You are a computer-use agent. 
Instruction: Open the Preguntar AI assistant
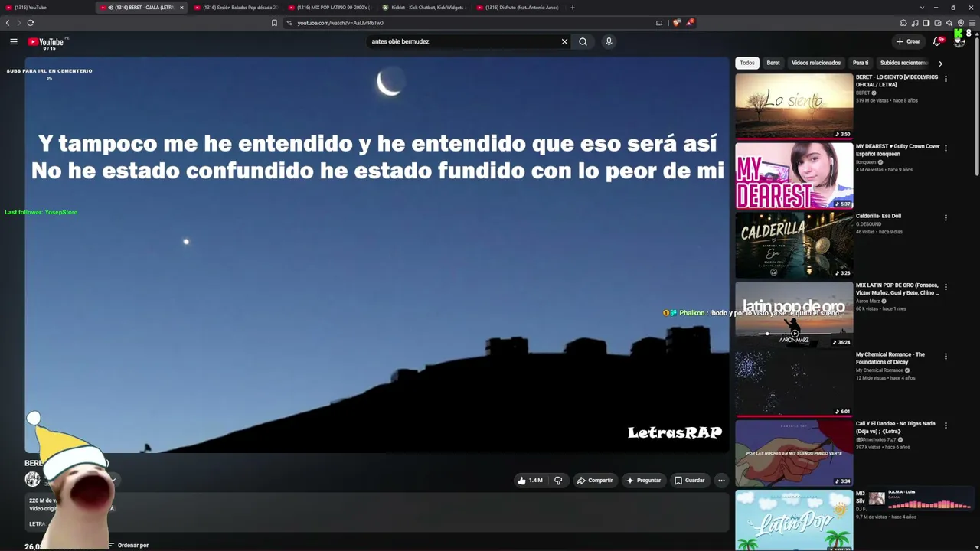(643, 481)
